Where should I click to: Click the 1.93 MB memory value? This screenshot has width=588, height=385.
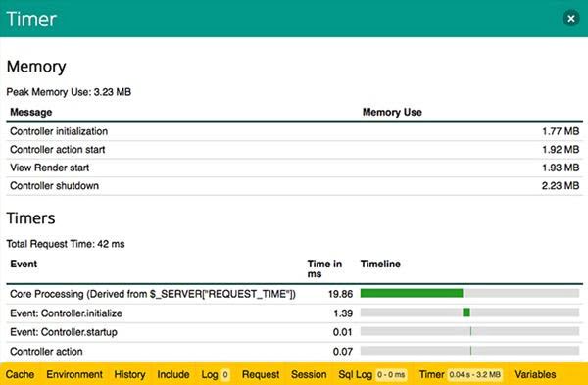coord(561,168)
